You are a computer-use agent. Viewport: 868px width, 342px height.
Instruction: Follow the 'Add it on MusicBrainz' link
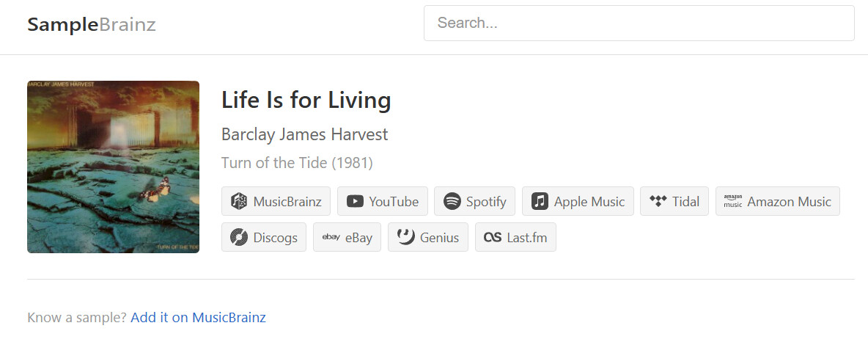coord(198,318)
